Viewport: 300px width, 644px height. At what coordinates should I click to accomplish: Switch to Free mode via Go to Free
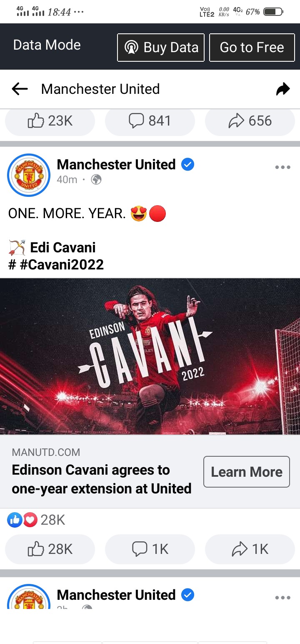(252, 48)
